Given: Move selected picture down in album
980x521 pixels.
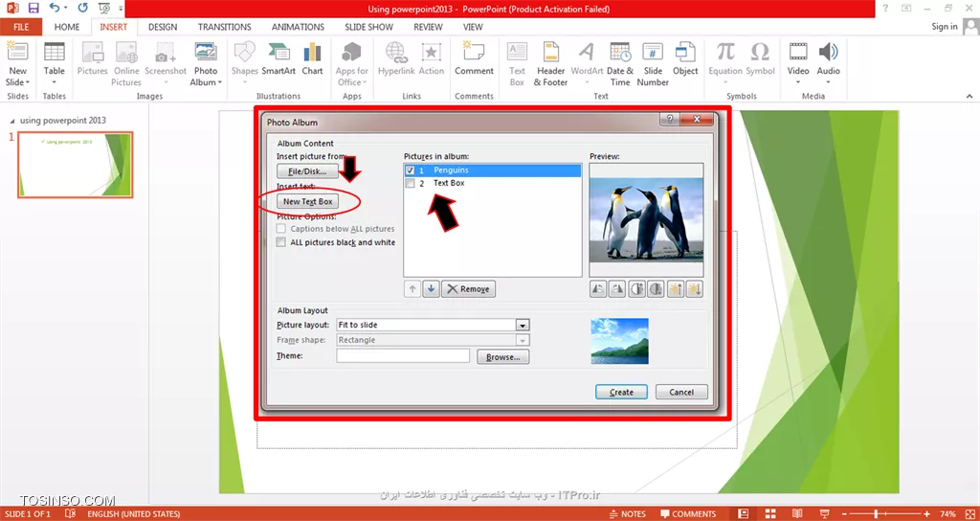Looking at the screenshot, I should [431, 289].
